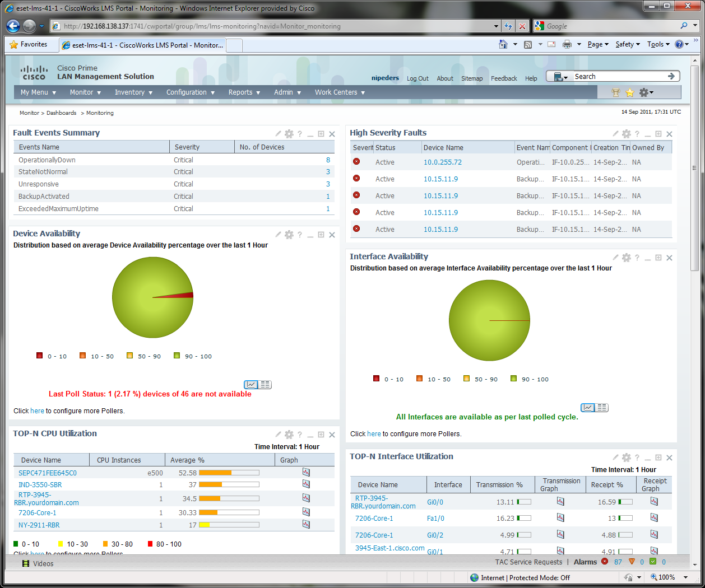Click help icon of Interface Availability portlet
The image size is (705, 588).
637,258
